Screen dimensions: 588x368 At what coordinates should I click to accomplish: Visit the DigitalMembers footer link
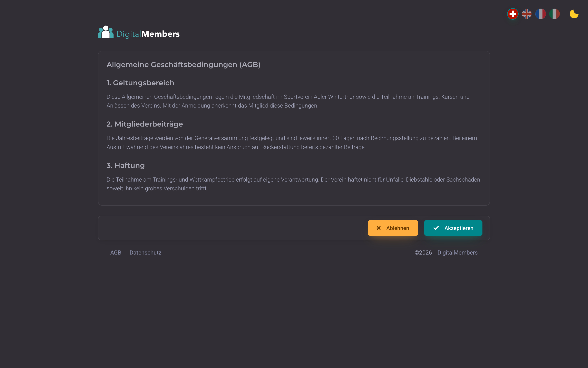(x=457, y=253)
